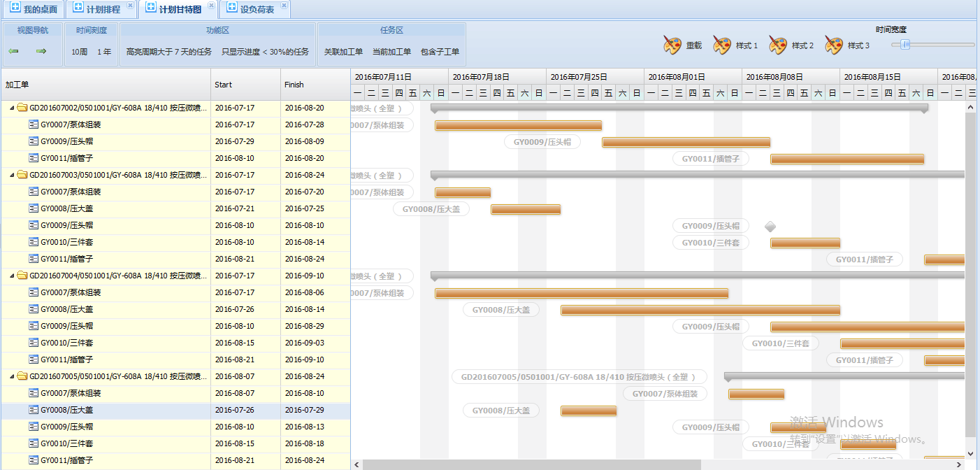Close the 设负荷表 tab
Screen dimensions: 980x470
click(284, 6)
